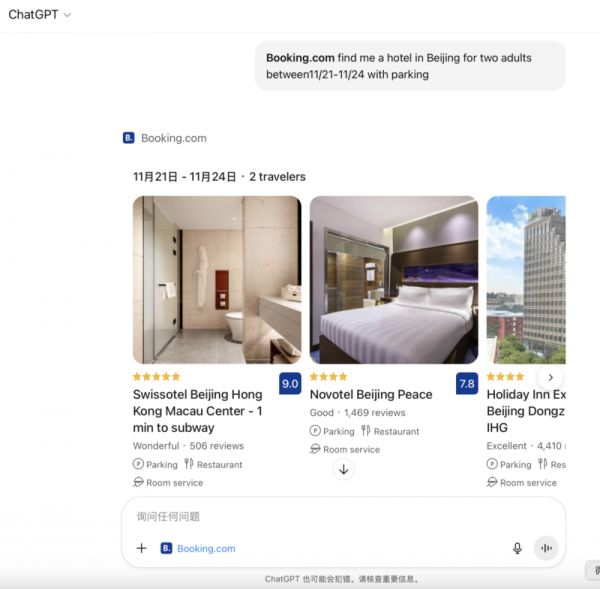
Task: Tap the plus attachment icon in composer
Action: click(142, 548)
